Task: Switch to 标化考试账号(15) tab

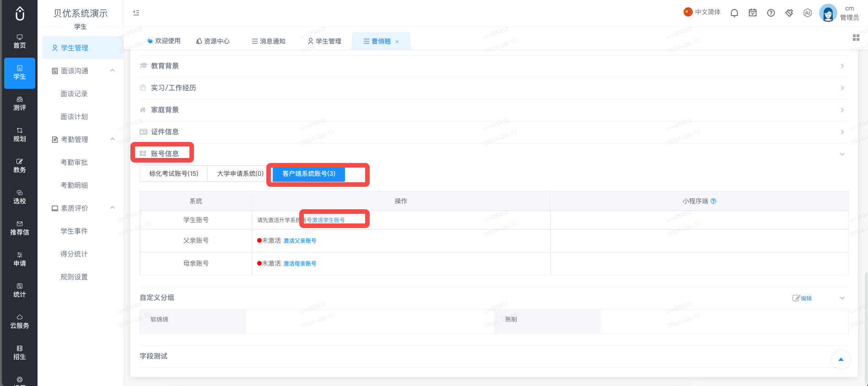Action: coord(173,174)
